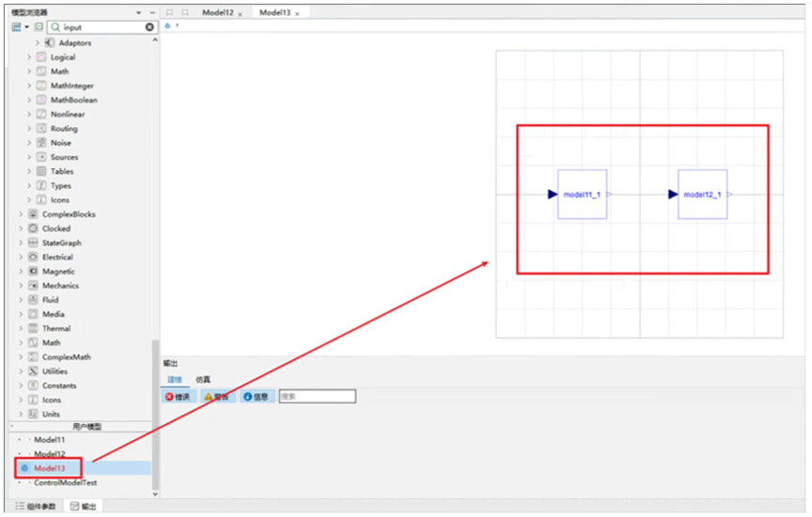812x517 pixels.
Task: Expand the ComplexBlocks tree node
Action: click(21, 214)
